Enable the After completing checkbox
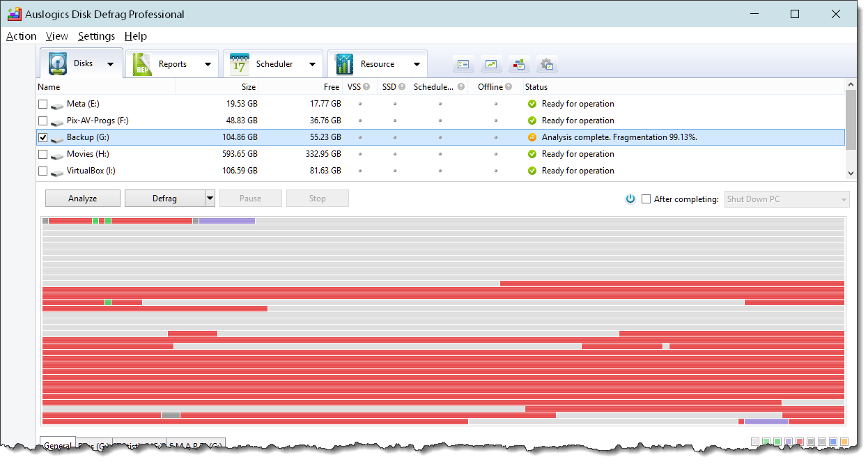 pos(646,199)
